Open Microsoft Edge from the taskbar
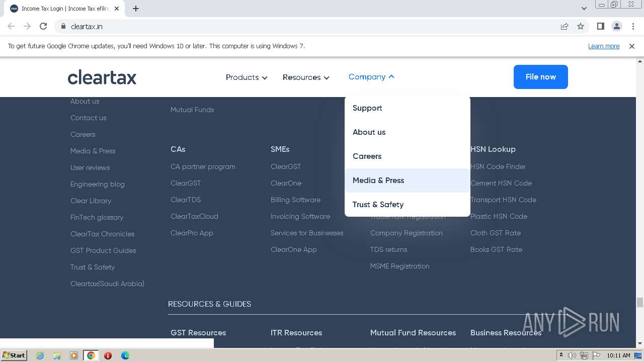Viewport: 644px width, 362px height. [125, 355]
